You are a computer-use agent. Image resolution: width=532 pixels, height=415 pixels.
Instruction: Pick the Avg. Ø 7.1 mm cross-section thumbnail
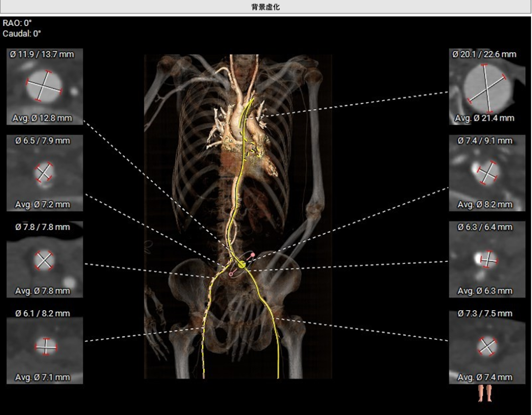pos(44,346)
